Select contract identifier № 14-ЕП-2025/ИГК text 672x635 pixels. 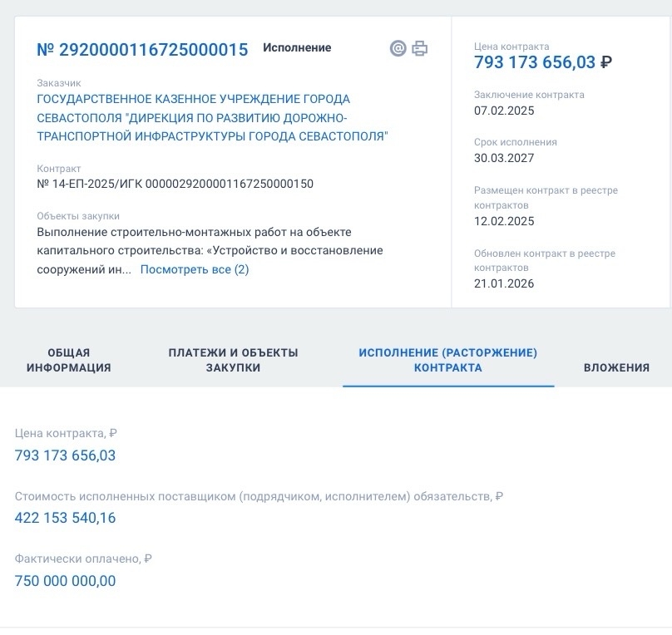click(175, 184)
